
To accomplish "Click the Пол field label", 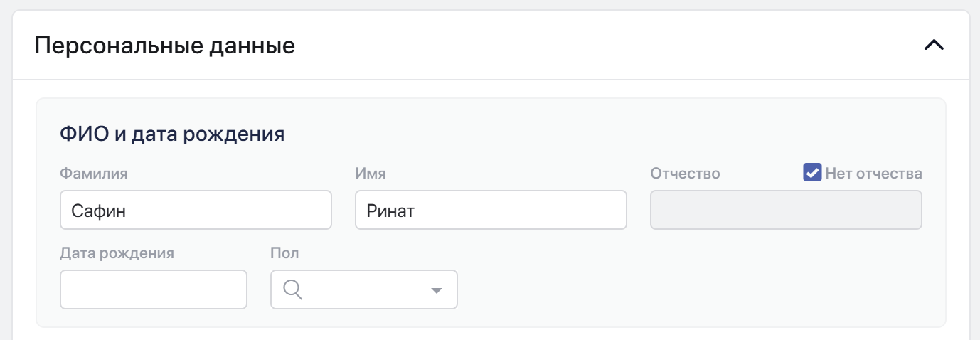I will tap(284, 253).
